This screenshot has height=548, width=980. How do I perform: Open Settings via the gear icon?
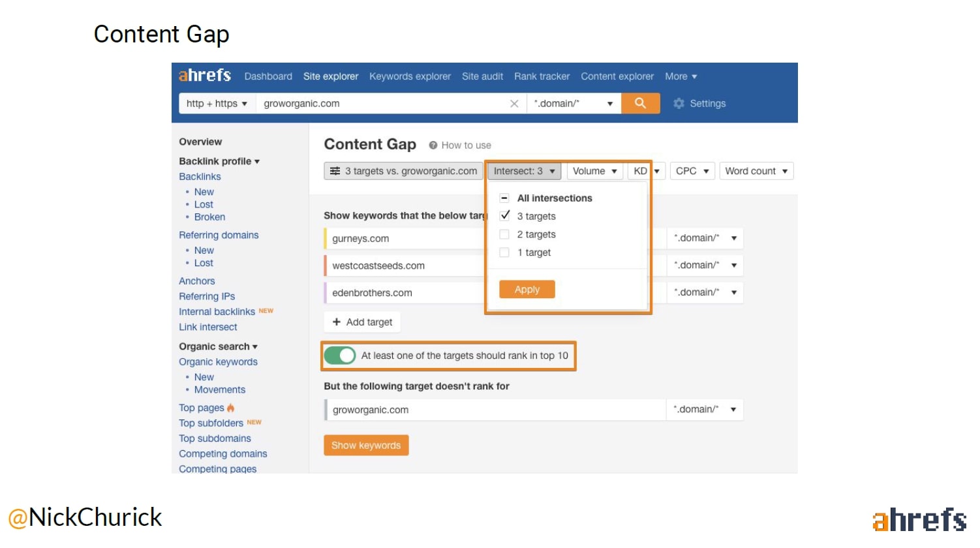coord(679,104)
